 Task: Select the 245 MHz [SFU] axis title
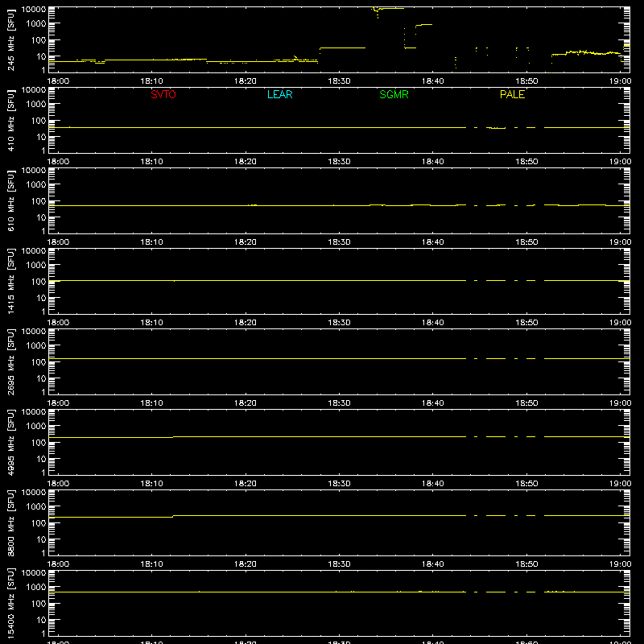click(x=11, y=39)
